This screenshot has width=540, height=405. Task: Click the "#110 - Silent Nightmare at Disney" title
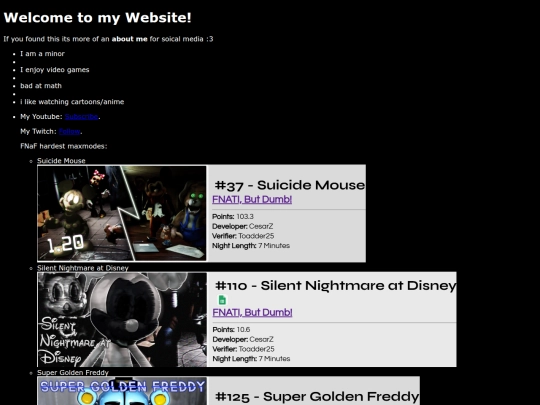[x=336, y=286]
